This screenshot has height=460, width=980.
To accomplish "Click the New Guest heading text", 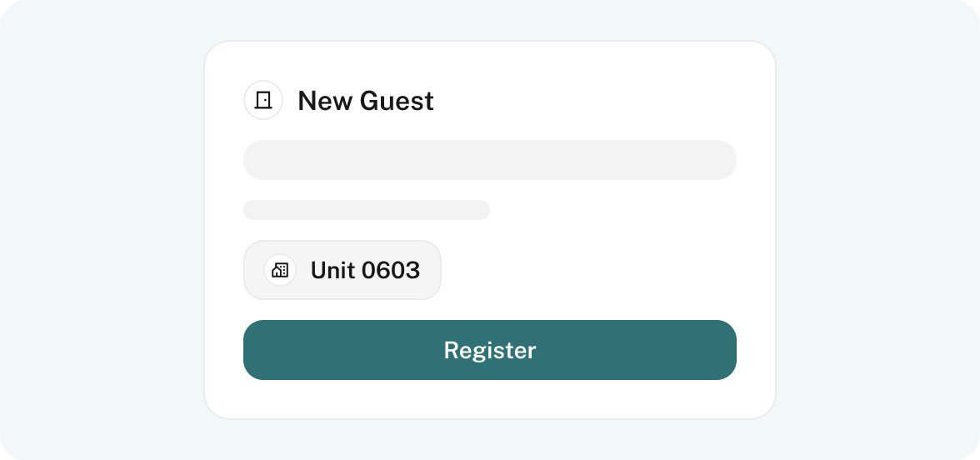I will (x=366, y=101).
